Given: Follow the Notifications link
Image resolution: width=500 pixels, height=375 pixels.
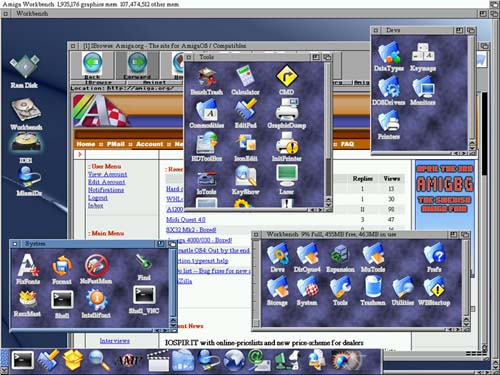Looking at the screenshot, I should pyautogui.click(x=106, y=190).
